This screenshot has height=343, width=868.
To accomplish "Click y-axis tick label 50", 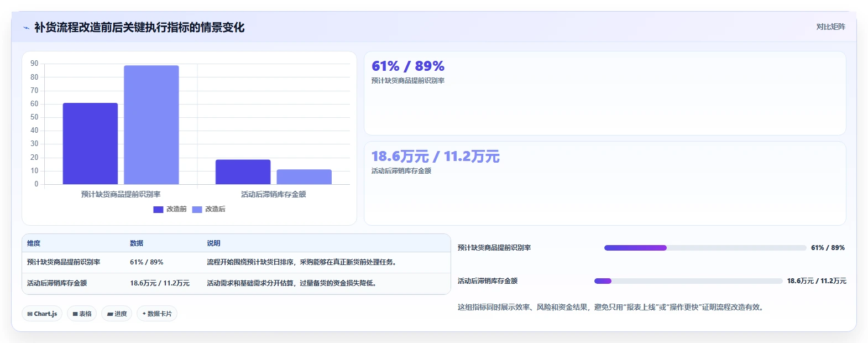I will [34, 117].
